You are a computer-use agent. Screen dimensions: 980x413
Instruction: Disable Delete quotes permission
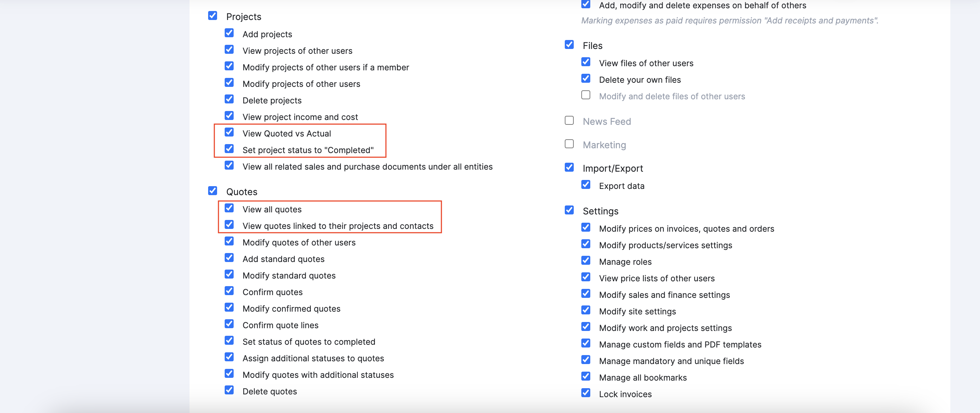tap(229, 390)
